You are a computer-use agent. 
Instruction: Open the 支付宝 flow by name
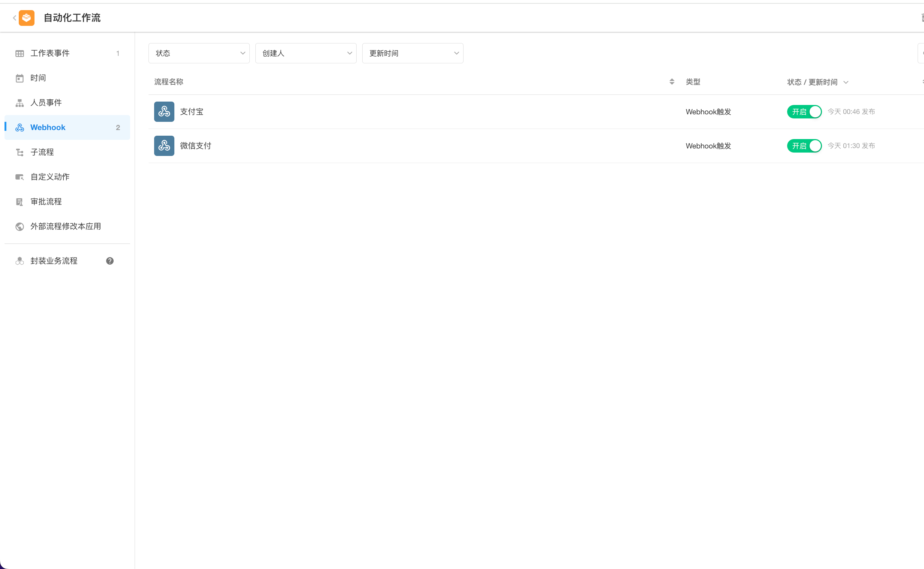192,112
